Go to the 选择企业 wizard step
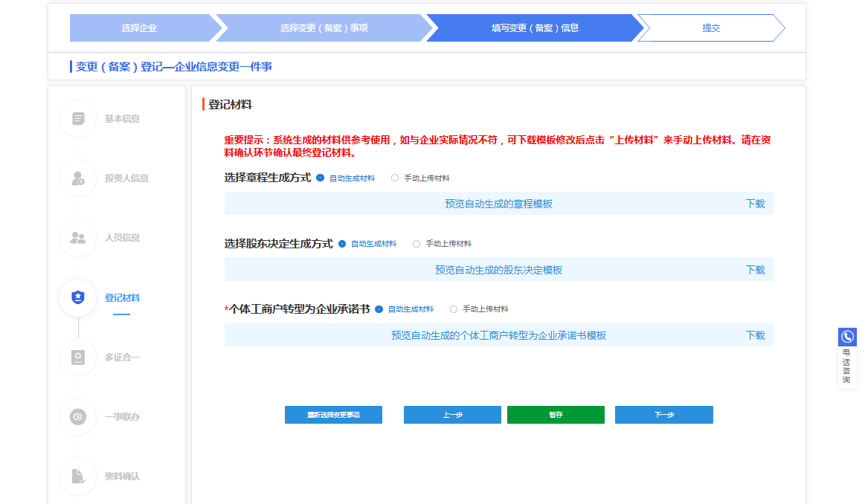Screen dimensions: 865x504 (x=139, y=28)
